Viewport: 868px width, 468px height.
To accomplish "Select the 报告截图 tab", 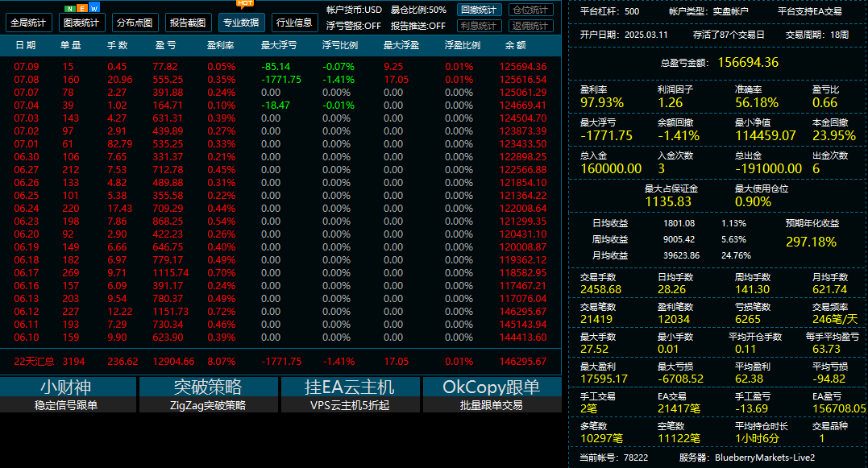I will click(188, 23).
